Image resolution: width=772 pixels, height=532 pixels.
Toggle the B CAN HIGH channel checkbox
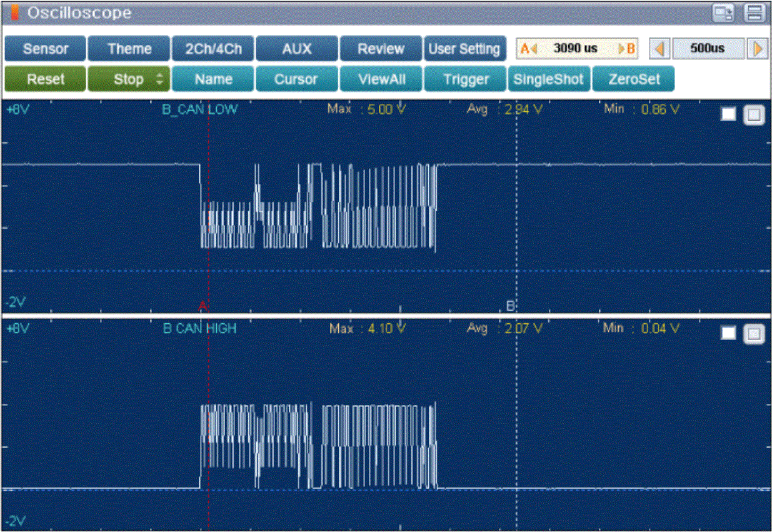728,334
